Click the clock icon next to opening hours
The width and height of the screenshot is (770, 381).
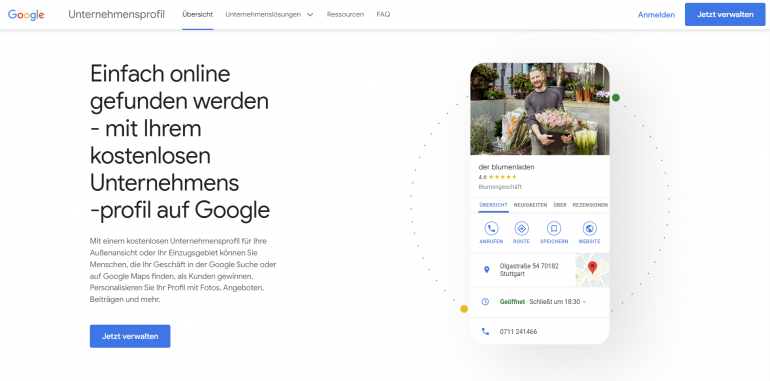click(x=485, y=301)
